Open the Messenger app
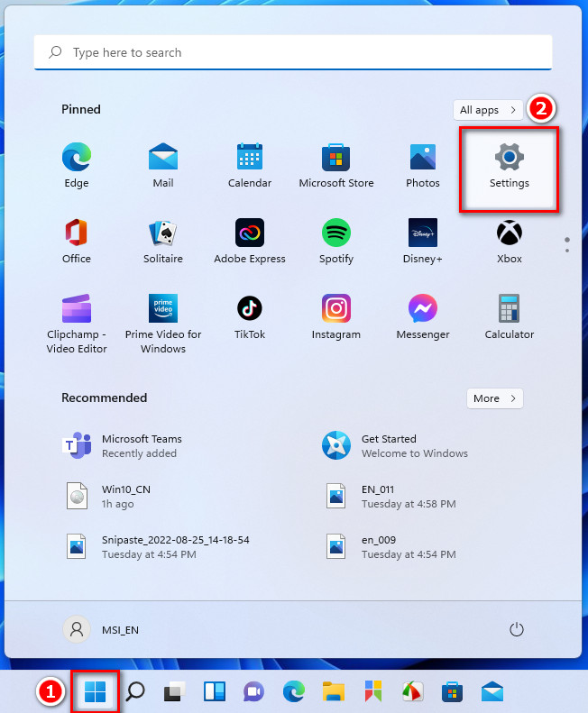The image size is (588, 713). pyautogui.click(x=423, y=317)
